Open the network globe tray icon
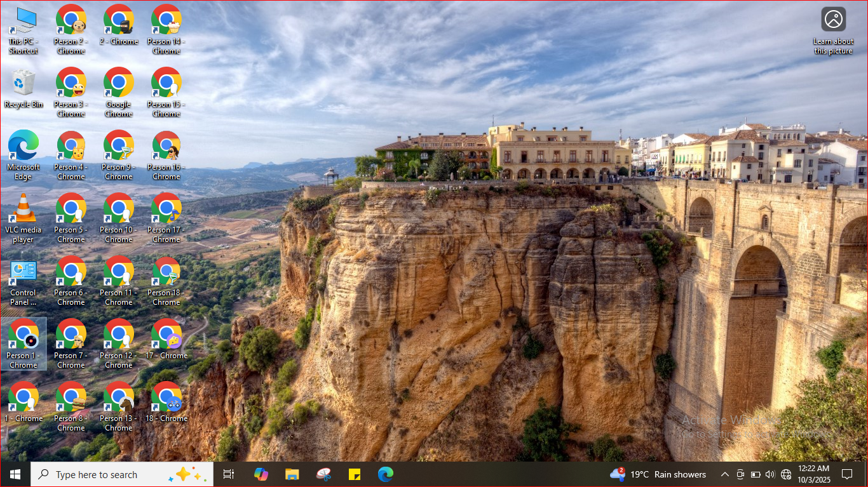The image size is (868, 487). coord(786,474)
